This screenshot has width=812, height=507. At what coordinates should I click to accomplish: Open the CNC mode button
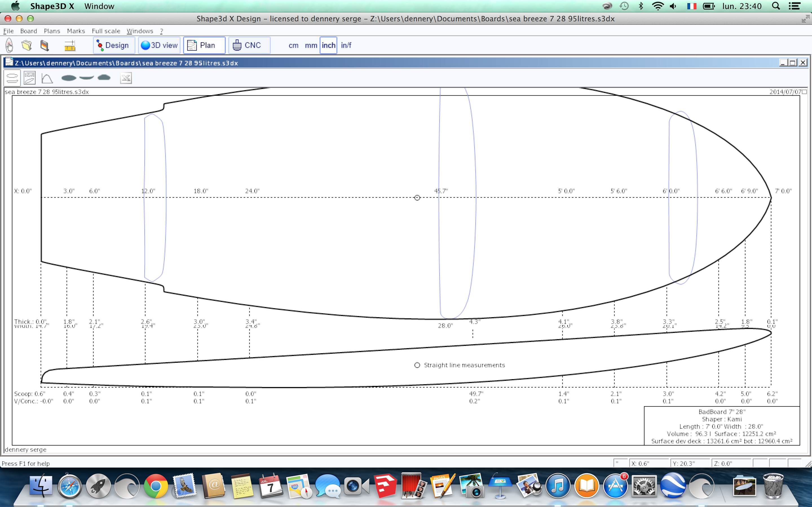click(249, 45)
